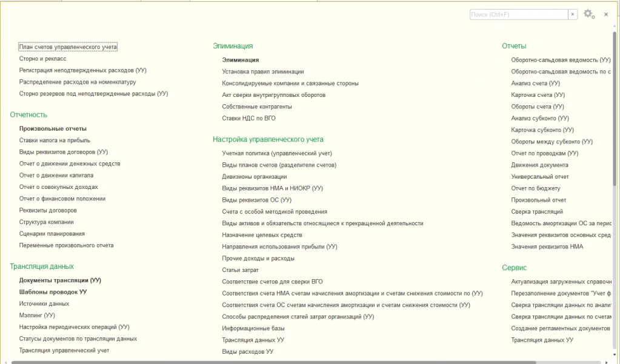The height and width of the screenshot is (364, 620).
Task: Open Учетная политика (управленческий учет)
Action: pos(277,153)
